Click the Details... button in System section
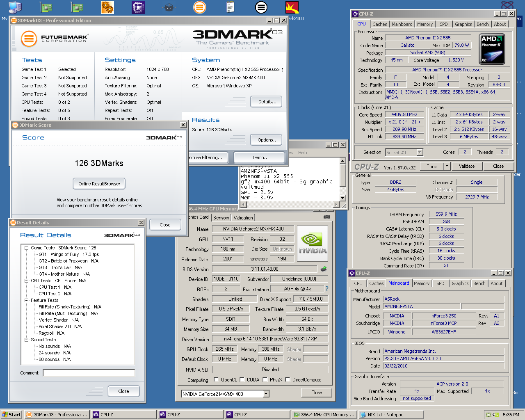This screenshot has width=525, height=420. coord(267,102)
